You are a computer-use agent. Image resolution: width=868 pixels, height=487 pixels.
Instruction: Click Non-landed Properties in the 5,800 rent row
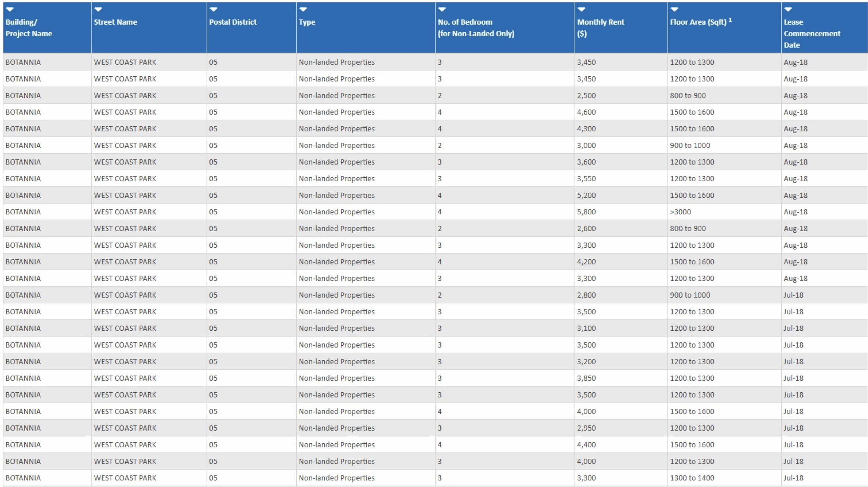pyautogui.click(x=336, y=212)
